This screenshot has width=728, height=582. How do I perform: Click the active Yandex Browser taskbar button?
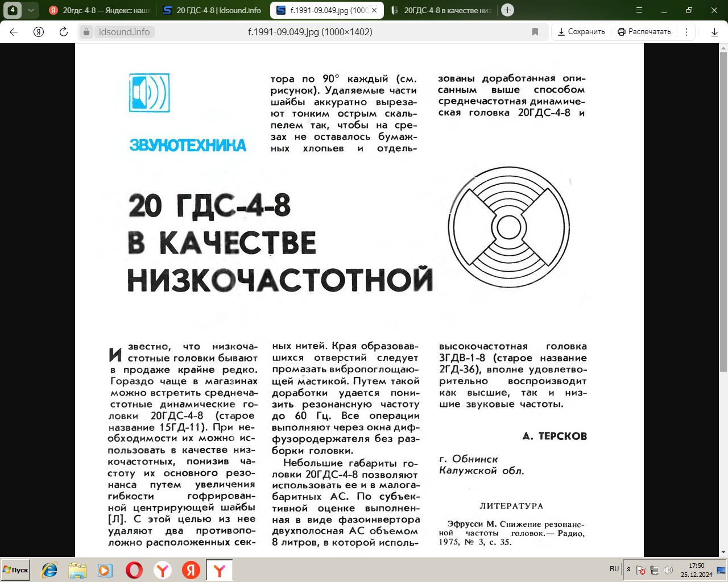point(220,570)
